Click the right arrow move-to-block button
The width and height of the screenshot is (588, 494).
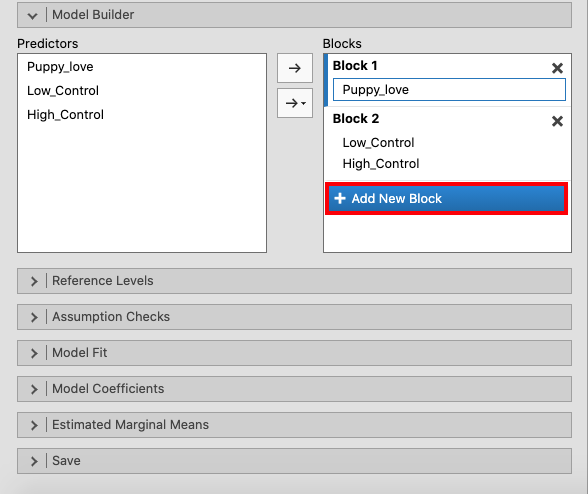(295, 68)
